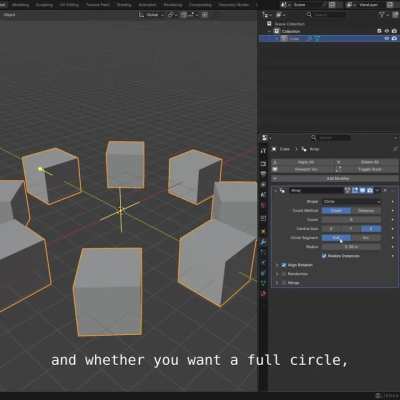Click the Viewport Vis button

pyautogui.click(x=303, y=169)
